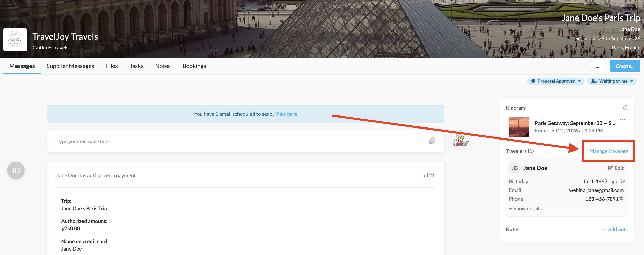Screen dimensions: 644x255
Task: Click the Add note link
Action: [x=615, y=229]
